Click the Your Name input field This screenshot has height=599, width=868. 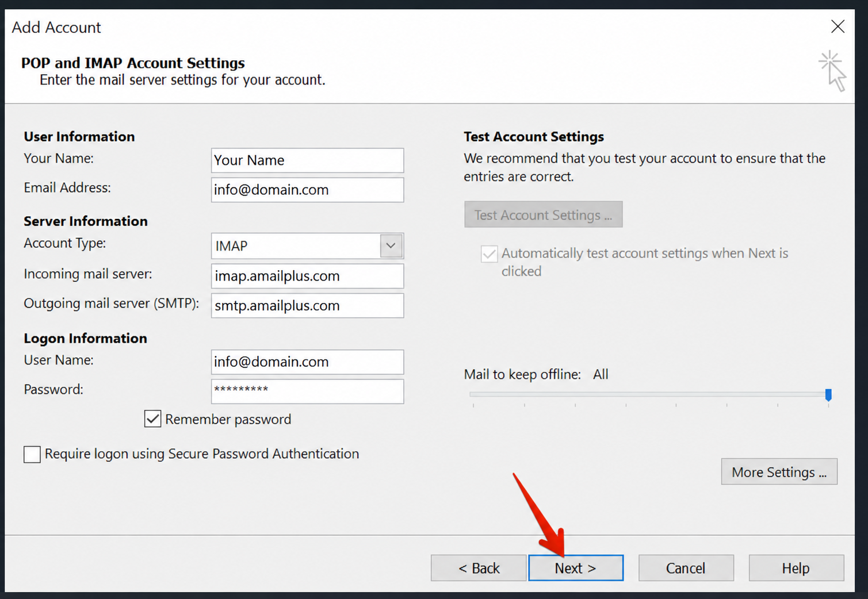pyautogui.click(x=307, y=160)
